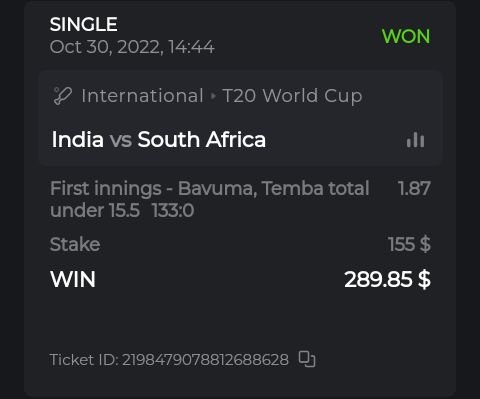Viewport: 480px width, 399px height.
Task: Select the India team name
Action: (x=78, y=139)
